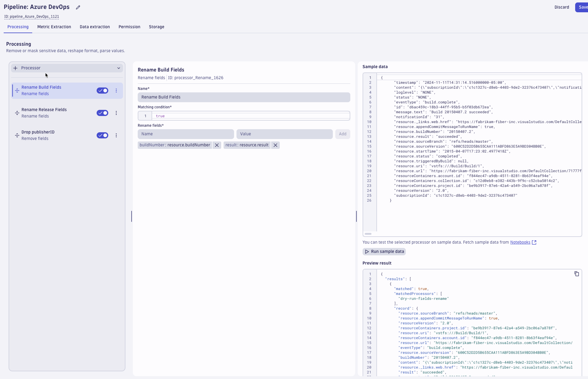
Task: Open the kebab menu for Rename Build Fields
Action: 116,91
